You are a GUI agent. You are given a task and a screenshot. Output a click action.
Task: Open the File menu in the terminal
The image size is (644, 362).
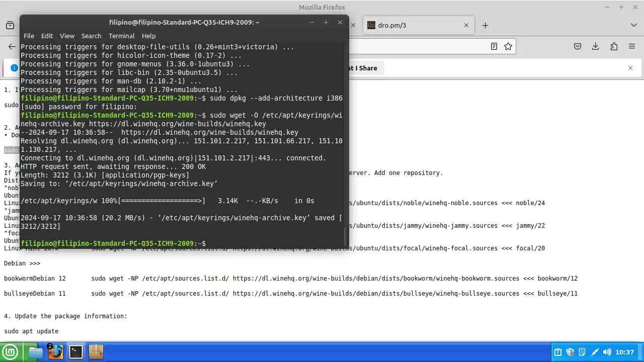point(29,36)
